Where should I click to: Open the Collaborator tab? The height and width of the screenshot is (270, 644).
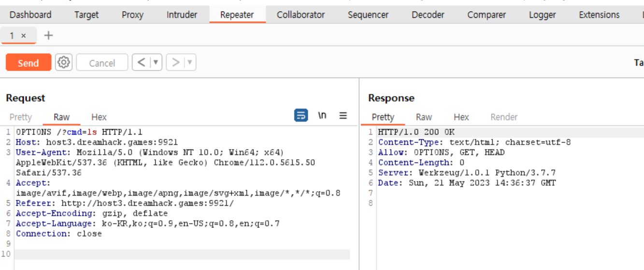coord(301,15)
